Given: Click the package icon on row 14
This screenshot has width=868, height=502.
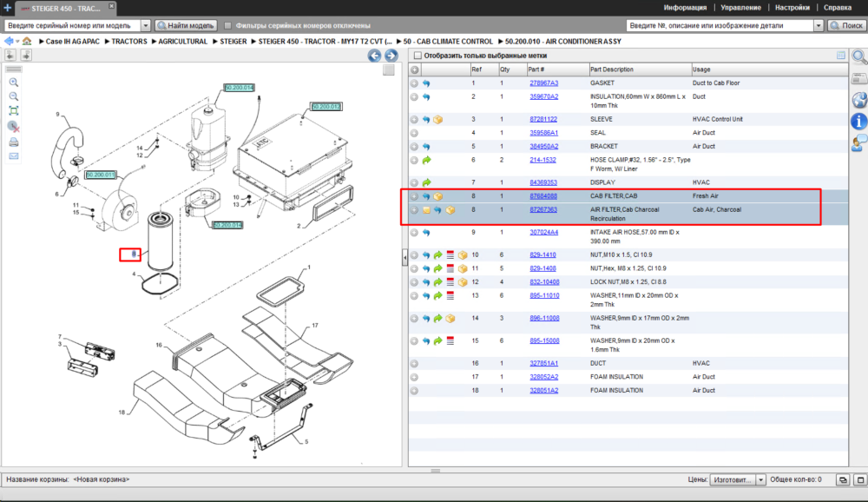Looking at the screenshot, I should click(x=450, y=319).
